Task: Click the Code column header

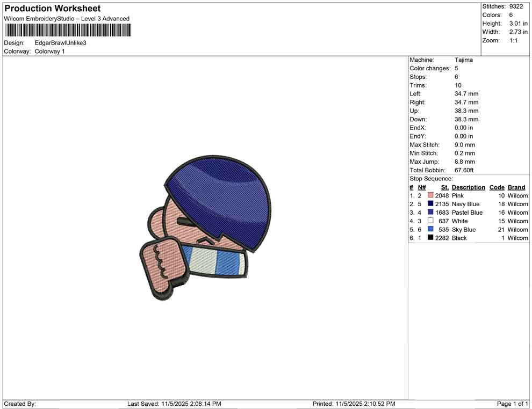Action: click(497, 187)
